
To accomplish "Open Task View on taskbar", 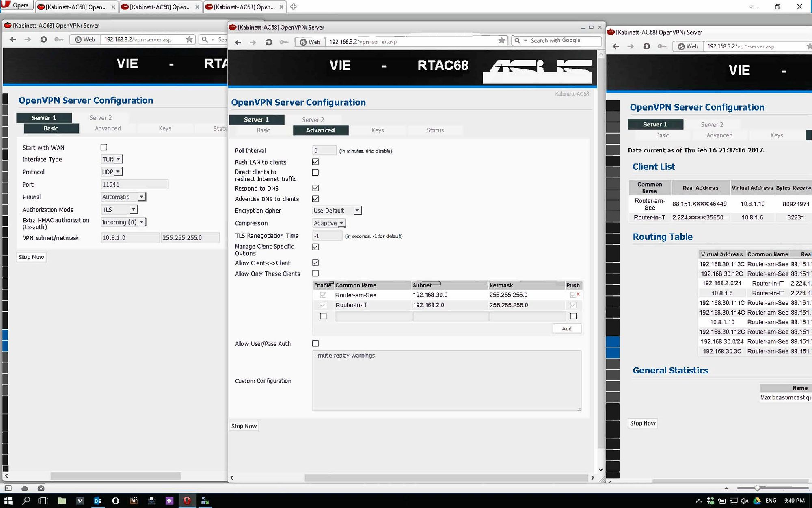I will (x=43, y=501).
